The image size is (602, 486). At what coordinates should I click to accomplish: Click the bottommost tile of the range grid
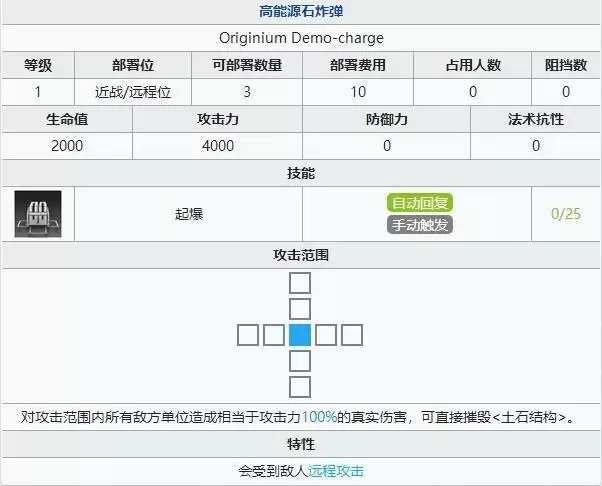click(300, 387)
